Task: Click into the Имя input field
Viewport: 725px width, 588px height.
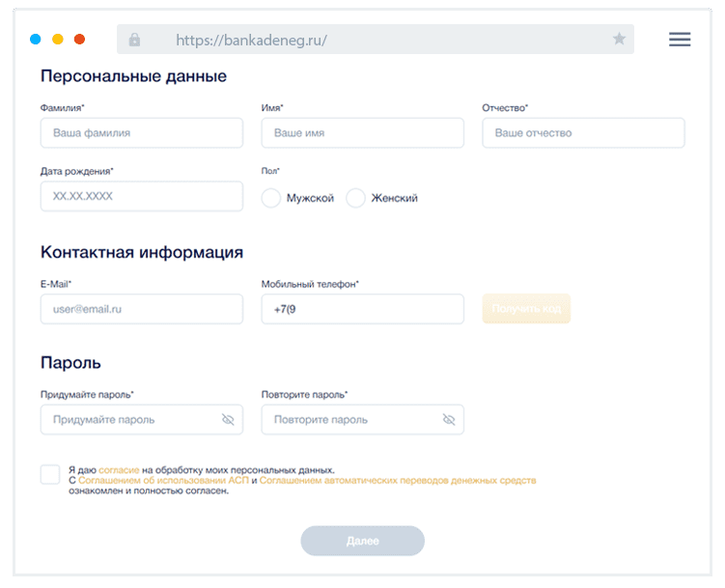Action: coord(362,133)
